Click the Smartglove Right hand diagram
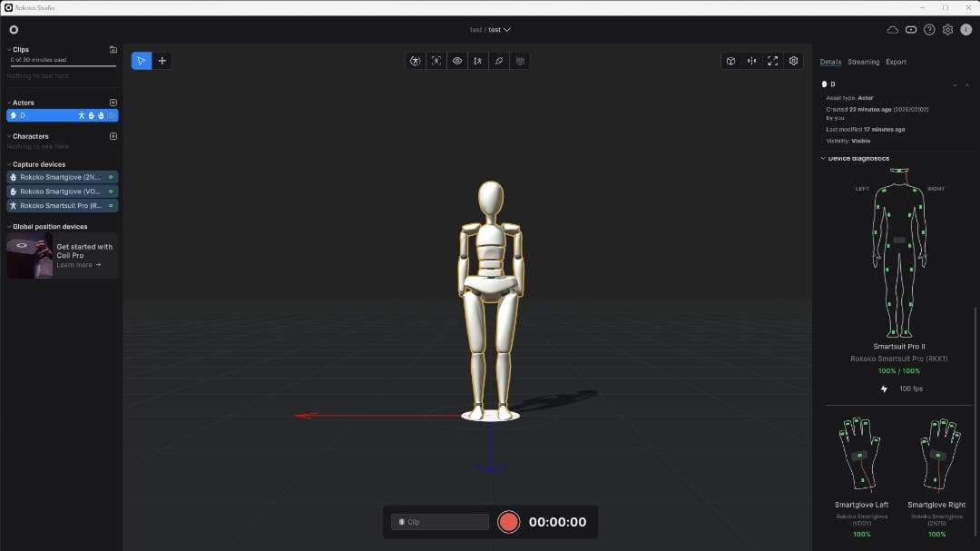The height and width of the screenshot is (551, 980). click(940, 454)
